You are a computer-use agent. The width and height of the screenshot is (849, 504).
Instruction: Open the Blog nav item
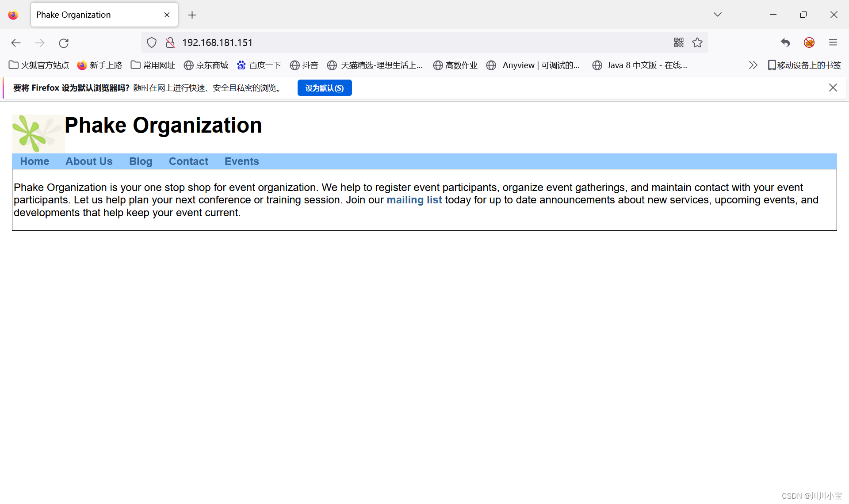[141, 161]
